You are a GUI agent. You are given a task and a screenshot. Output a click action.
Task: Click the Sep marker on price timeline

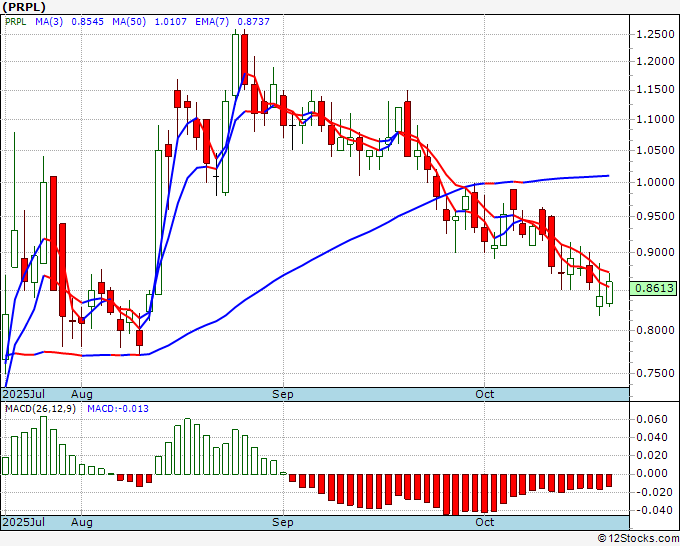click(283, 394)
